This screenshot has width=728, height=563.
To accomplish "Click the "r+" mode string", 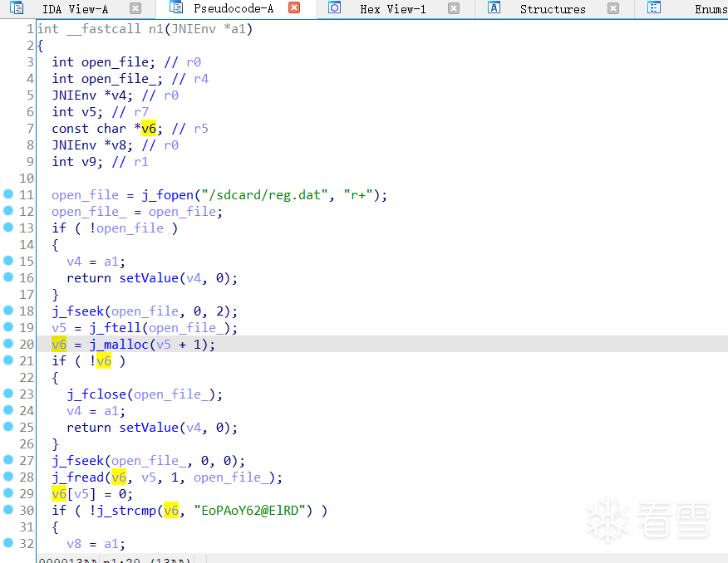I will (358, 195).
